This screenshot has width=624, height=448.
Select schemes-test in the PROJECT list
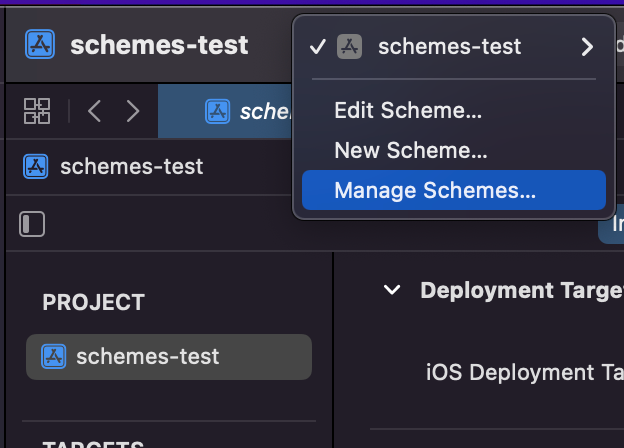click(x=148, y=356)
